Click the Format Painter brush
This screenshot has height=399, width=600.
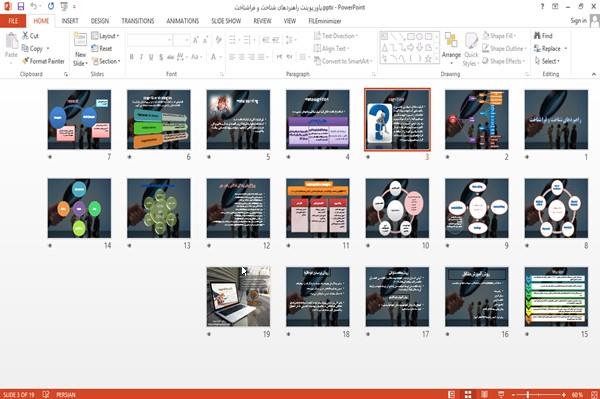(26, 61)
